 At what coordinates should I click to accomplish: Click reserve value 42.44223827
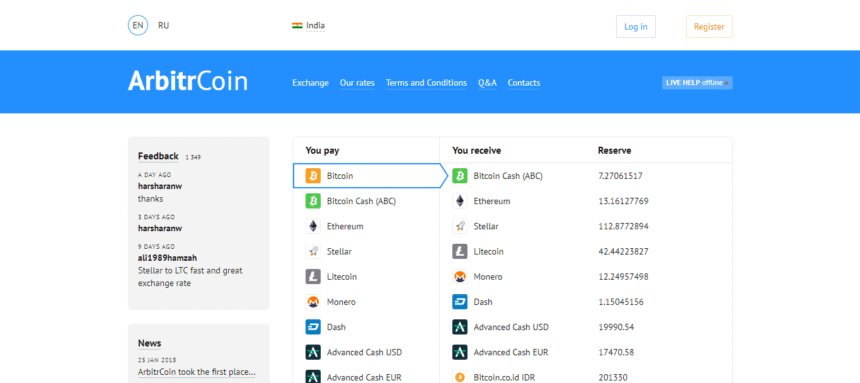[624, 252]
